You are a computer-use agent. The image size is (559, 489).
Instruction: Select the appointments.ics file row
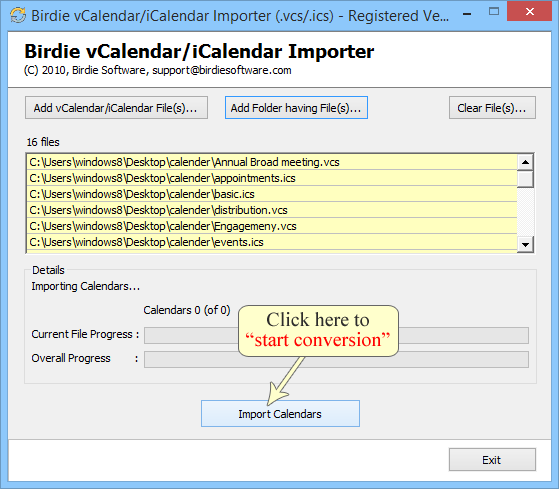click(272, 178)
